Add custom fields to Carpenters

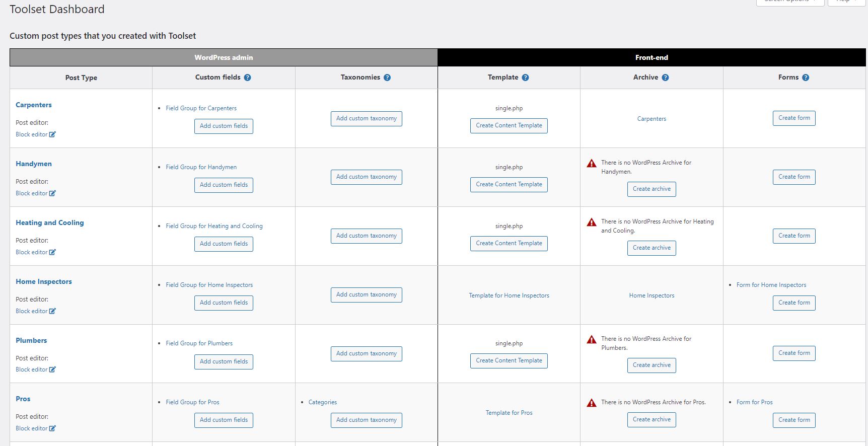[x=224, y=126]
